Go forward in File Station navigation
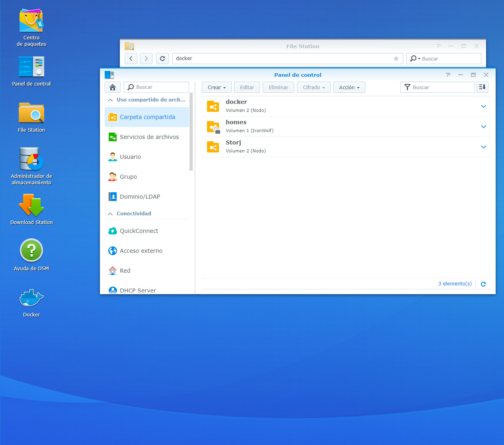This screenshot has width=504, height=445. point(146,59)
